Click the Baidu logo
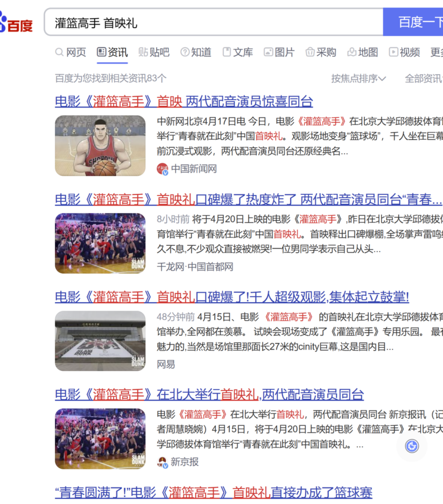This screenshot has height=504, width=443. click(16, 24)
